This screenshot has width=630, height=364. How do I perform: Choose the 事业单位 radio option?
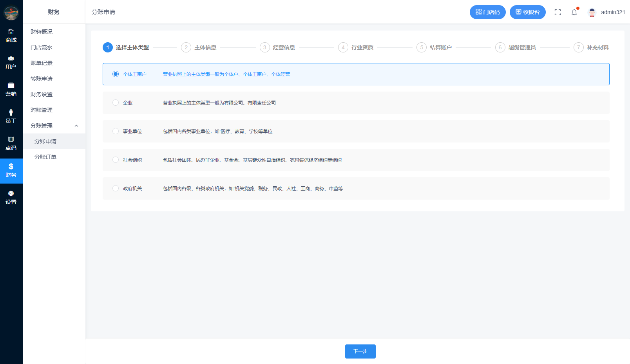pos(116,131)
